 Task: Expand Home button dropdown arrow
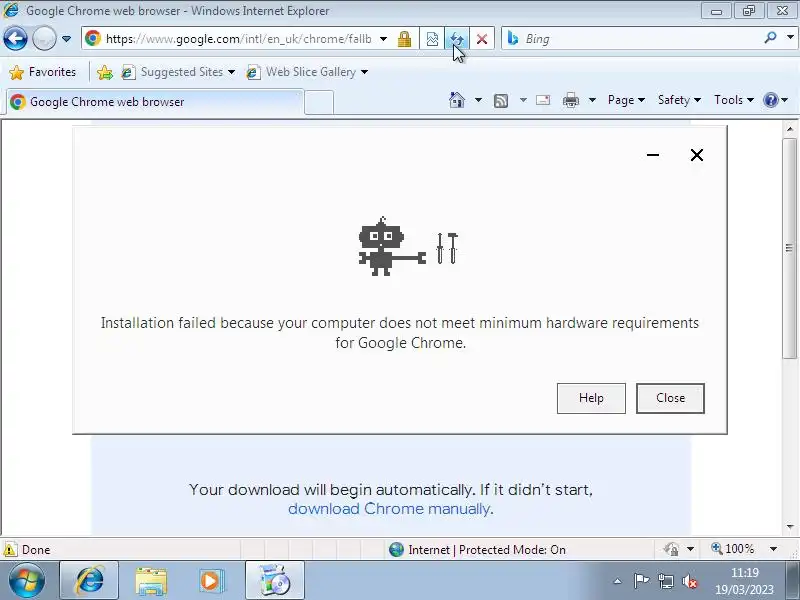(x=478, y=100)
